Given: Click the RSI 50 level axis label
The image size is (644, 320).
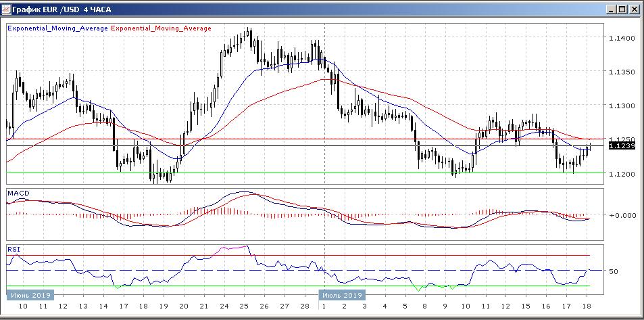Looking at the screenshot, I should tap(614, 271).
